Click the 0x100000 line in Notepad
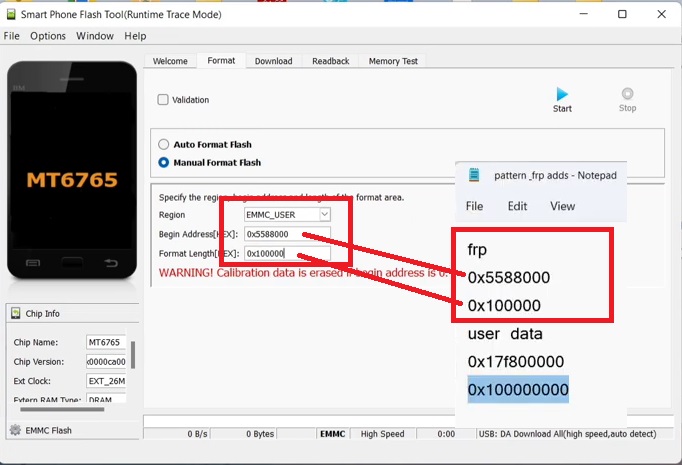 click(x=504, y=305)
